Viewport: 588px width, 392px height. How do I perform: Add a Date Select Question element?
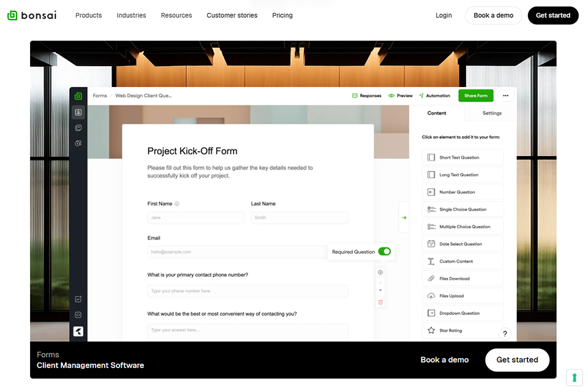[462, 244]
